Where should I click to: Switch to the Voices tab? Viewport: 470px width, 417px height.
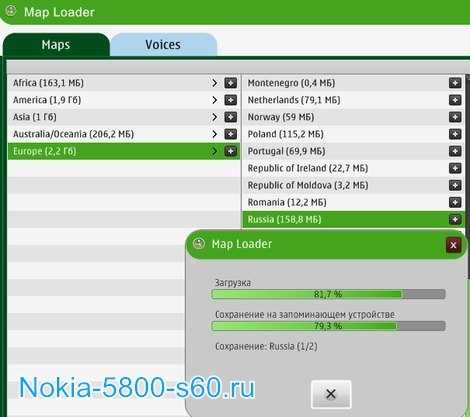(163, 45)
